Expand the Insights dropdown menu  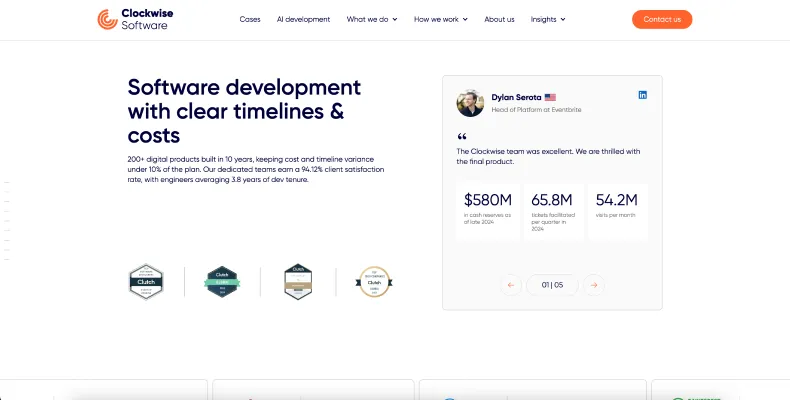point(548,19)
